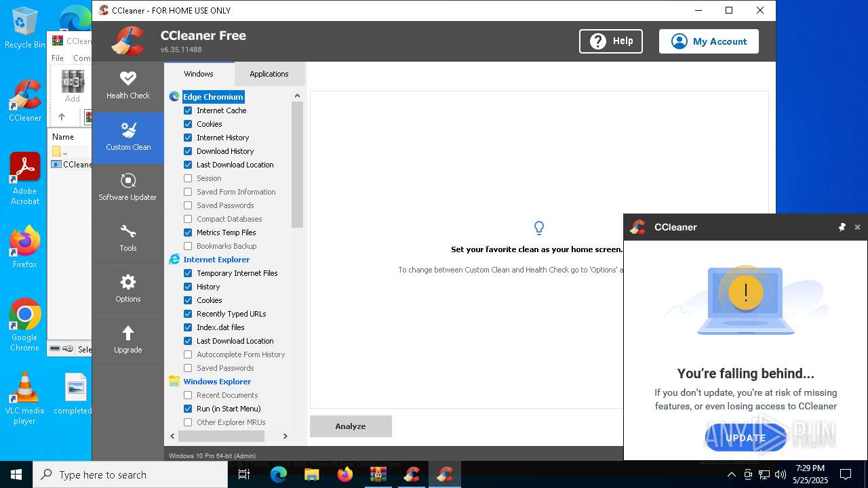Open the notification center icon
This screenshot has height=488, width=868.
tap(846, 474)
